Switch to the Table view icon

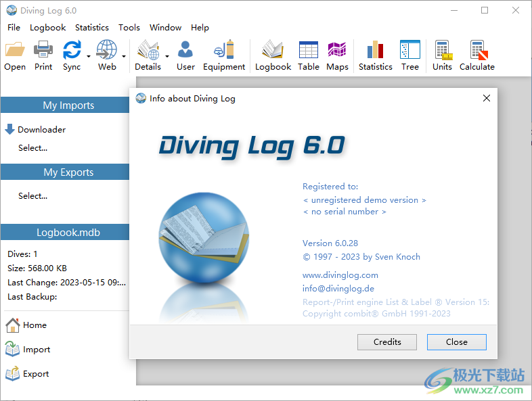(309, 49)
